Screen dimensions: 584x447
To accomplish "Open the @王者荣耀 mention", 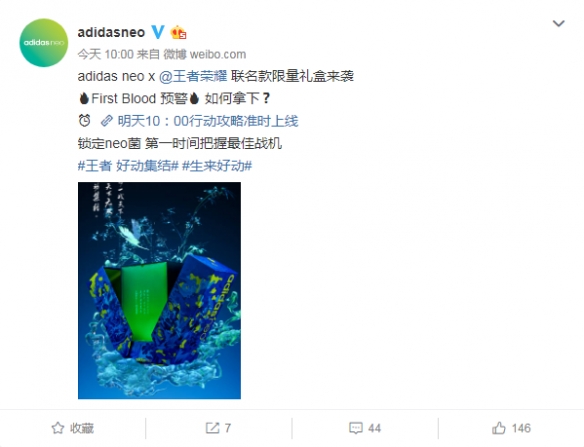I will pyautogui.click(x=193, y=76).
